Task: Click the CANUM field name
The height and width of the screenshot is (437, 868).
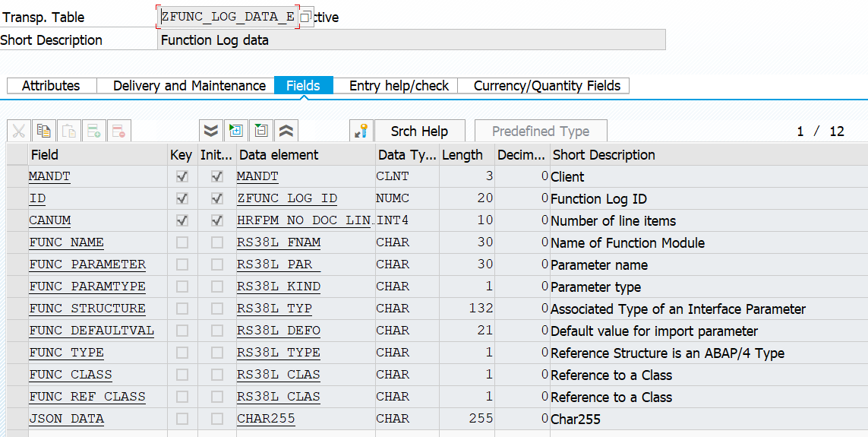Action: pyautogui.click(x=50, y=220)
